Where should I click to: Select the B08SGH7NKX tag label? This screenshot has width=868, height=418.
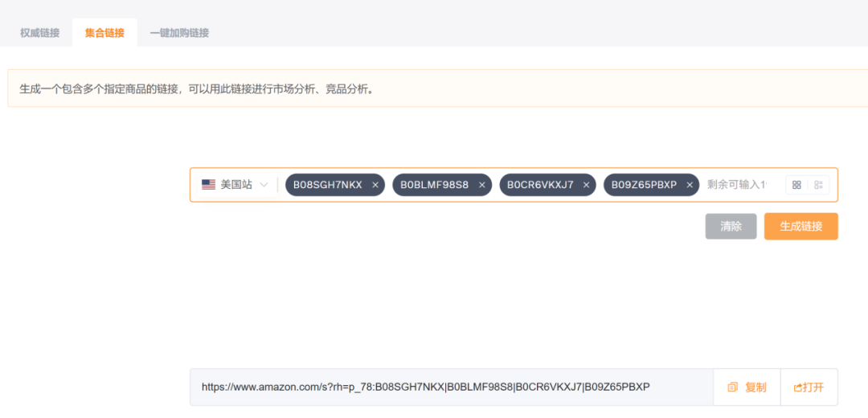point(327,185)
